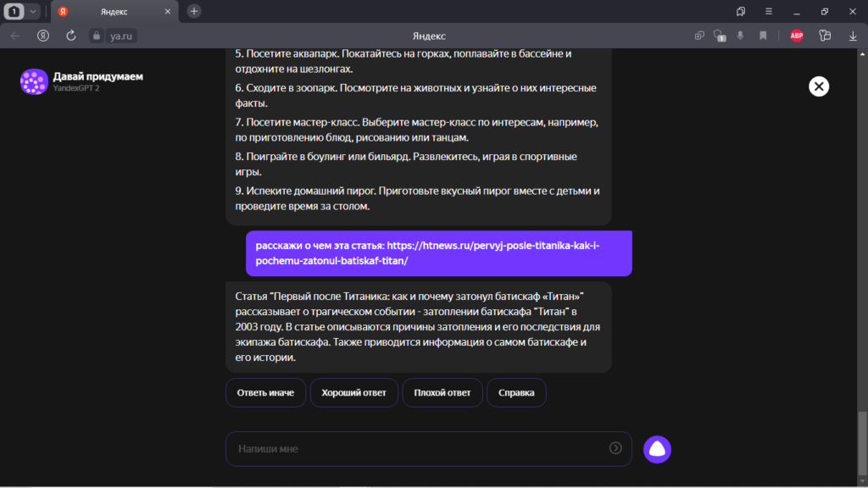Click the Справка button

516,393
